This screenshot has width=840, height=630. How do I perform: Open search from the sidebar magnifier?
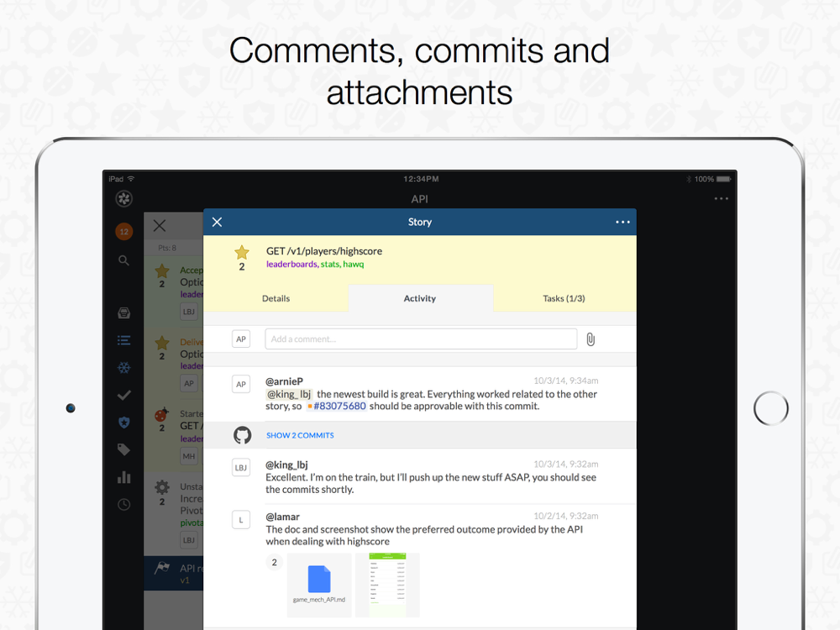(x=123, y=260)
